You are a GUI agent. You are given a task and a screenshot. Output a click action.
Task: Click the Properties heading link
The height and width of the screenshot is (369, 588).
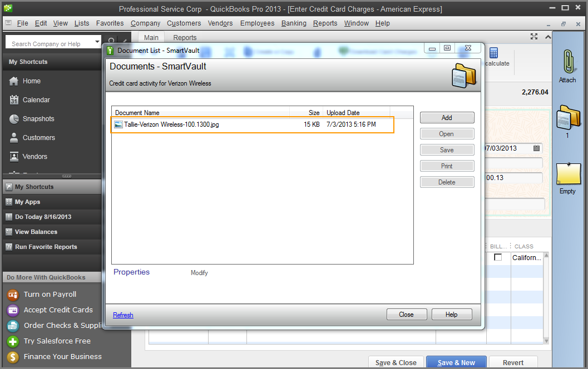pyautogui.click(x=132, y=272)
